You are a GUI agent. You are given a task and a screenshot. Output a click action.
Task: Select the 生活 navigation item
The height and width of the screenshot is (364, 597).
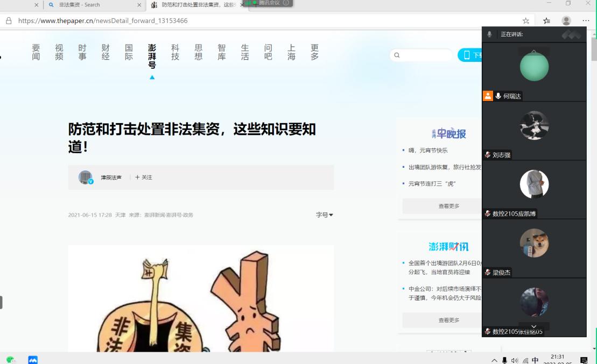[x=245, y=52]
